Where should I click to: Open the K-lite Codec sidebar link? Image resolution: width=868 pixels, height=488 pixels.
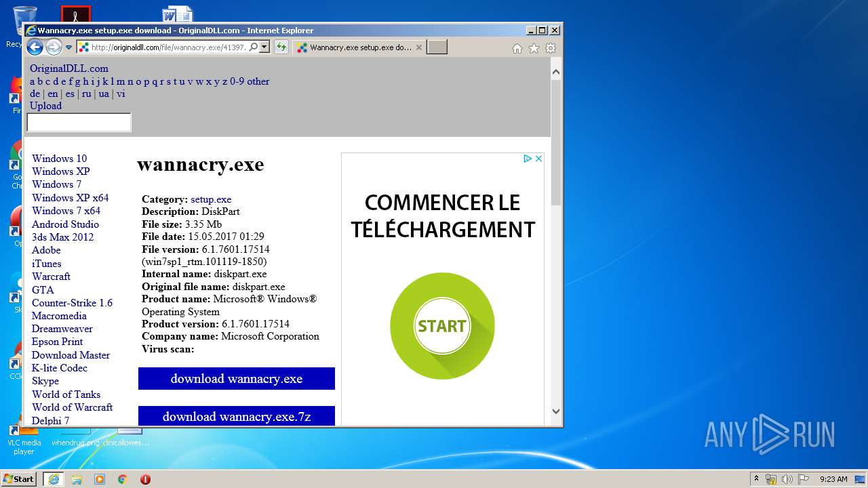click(x=60, y=368)
